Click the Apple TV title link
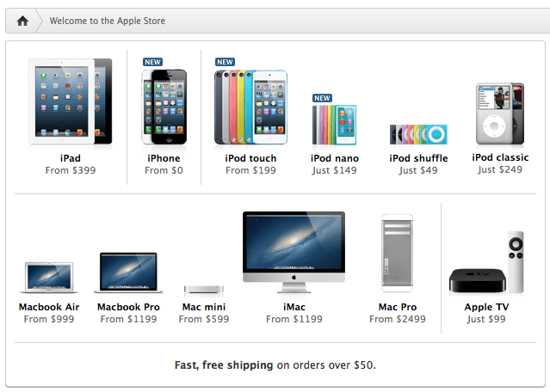Viewport: 550px width, 392px height. coord(486,307)
